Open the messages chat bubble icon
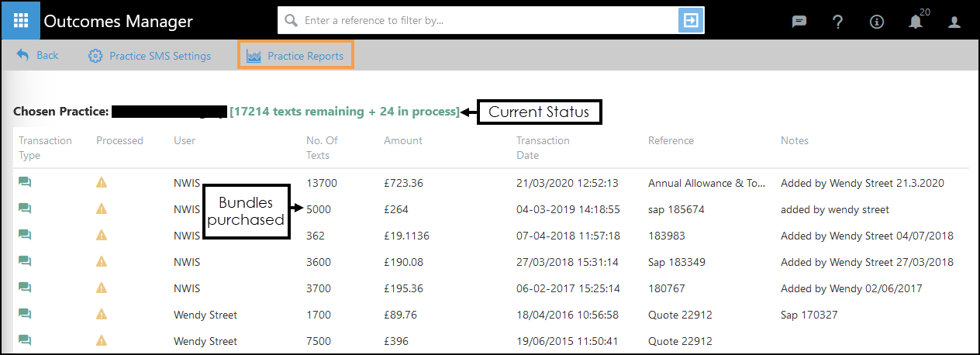 799,22
